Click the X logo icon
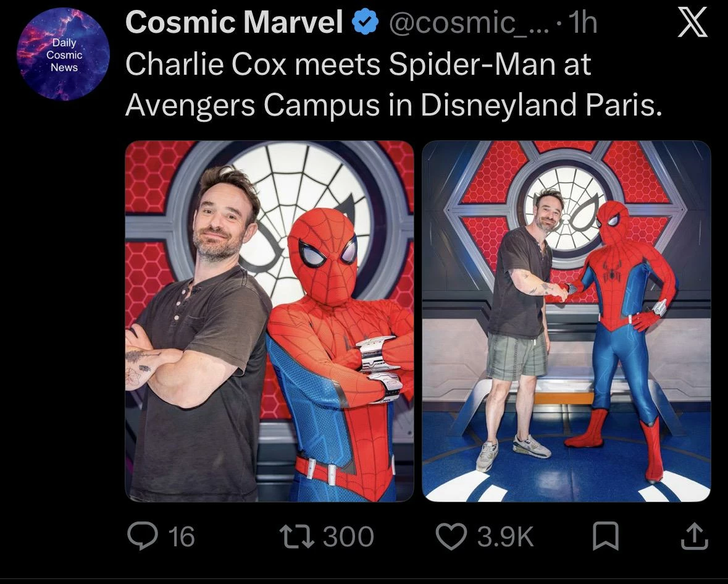 click(692, 23)
